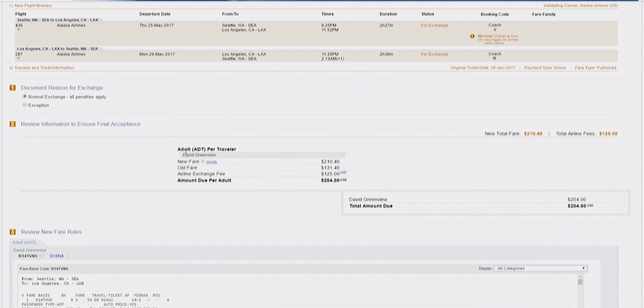Select the Exception radio option
The image size is (644, 308).
(x=25, y=105)
